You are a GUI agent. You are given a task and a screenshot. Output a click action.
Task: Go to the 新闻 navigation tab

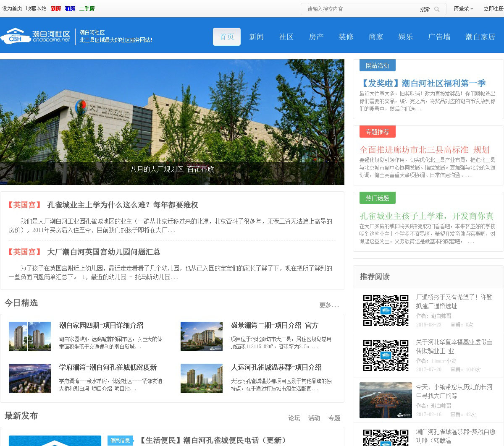tap(256, 37)
